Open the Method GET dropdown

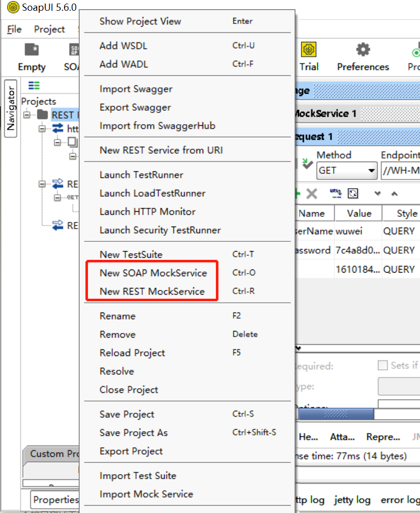pos(346,170)
